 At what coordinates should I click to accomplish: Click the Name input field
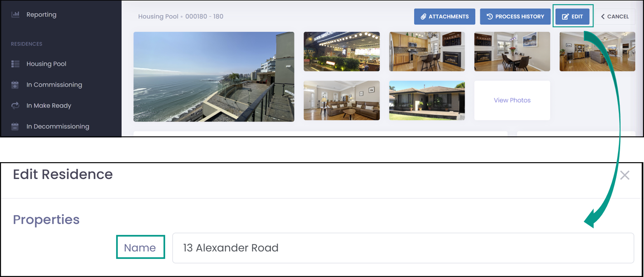click(403, 248)
